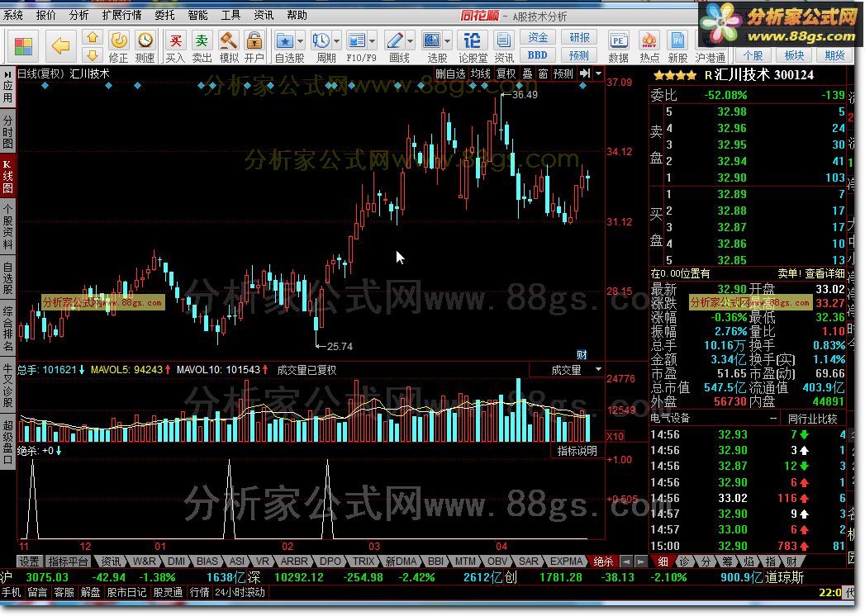This screenshot has width=865, height=616.
Task: Open the 修正 correction tool
Action: (x=119, y=47)
